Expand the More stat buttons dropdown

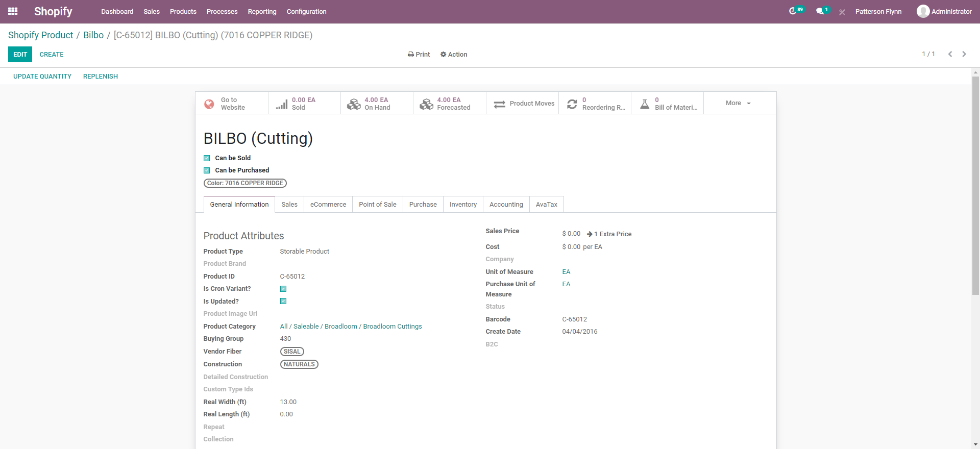[740, 103]
